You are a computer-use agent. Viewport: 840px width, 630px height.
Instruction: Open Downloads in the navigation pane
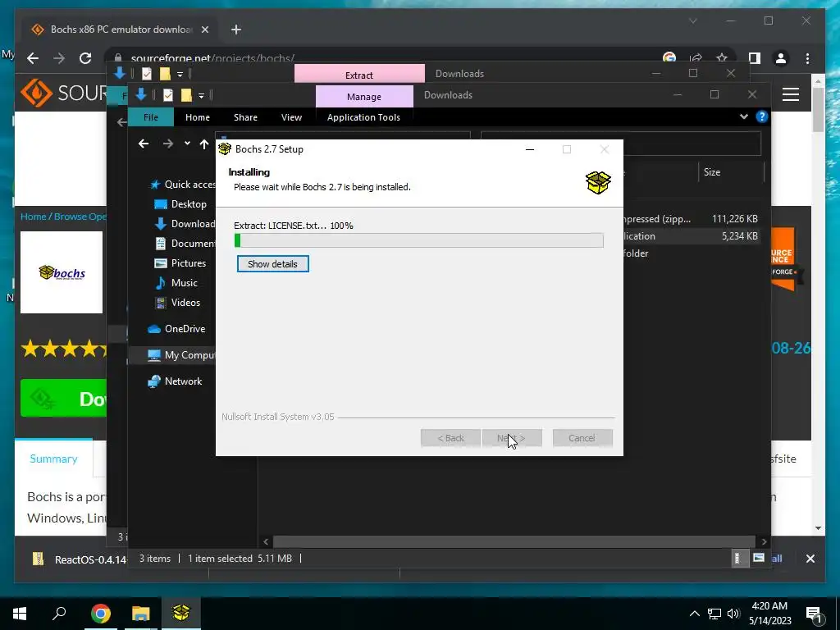[185, 224]
